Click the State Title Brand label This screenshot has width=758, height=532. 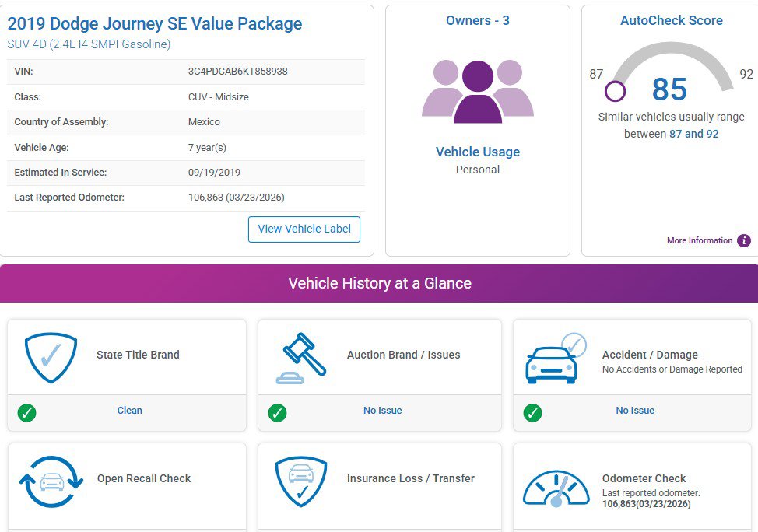(138, 355)
